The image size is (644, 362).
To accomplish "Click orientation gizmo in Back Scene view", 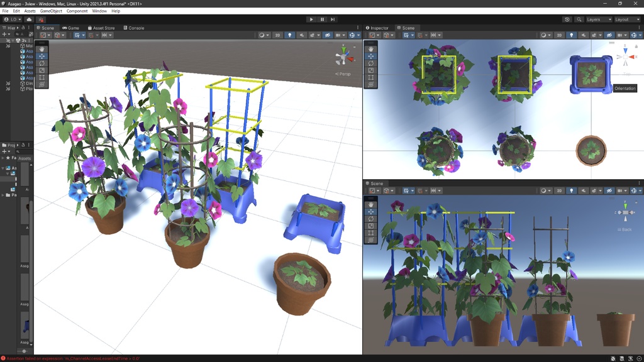I will (x=625, y=212).
